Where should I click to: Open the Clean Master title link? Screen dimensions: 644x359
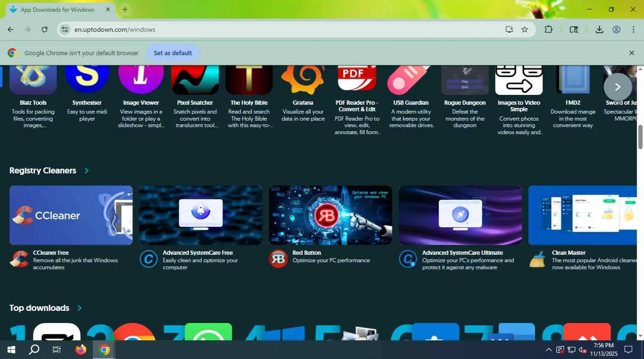(569, 253)
